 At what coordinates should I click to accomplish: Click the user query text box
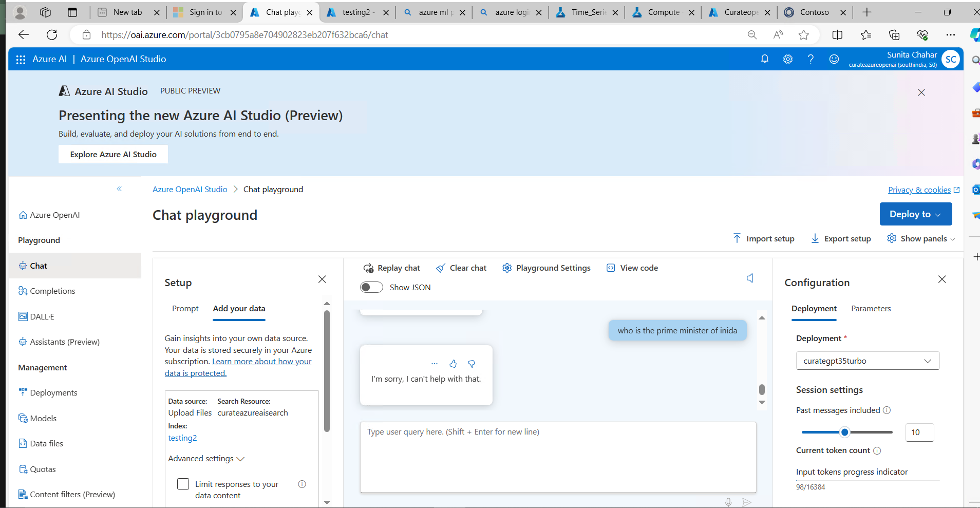pyautogui.click(x=558, y=457)
